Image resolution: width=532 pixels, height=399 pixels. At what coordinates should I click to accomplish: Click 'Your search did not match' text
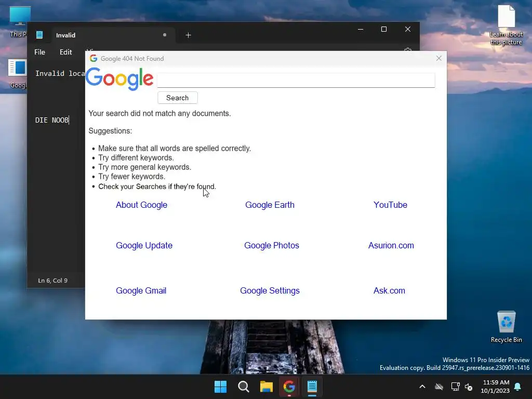(x=159, y=113)
